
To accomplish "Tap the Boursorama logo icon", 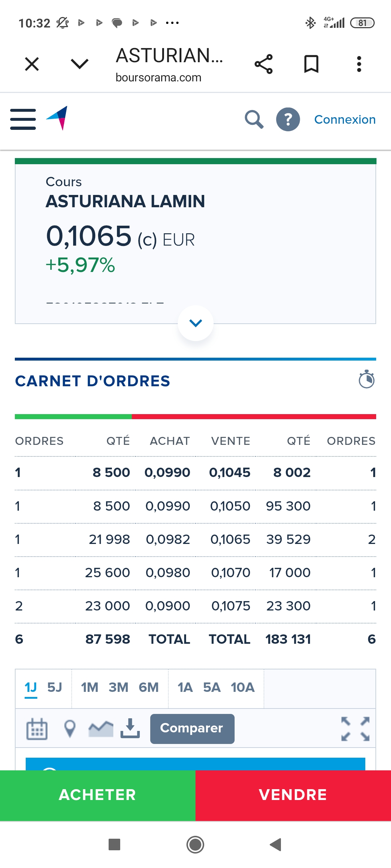I will coord(57,118).
